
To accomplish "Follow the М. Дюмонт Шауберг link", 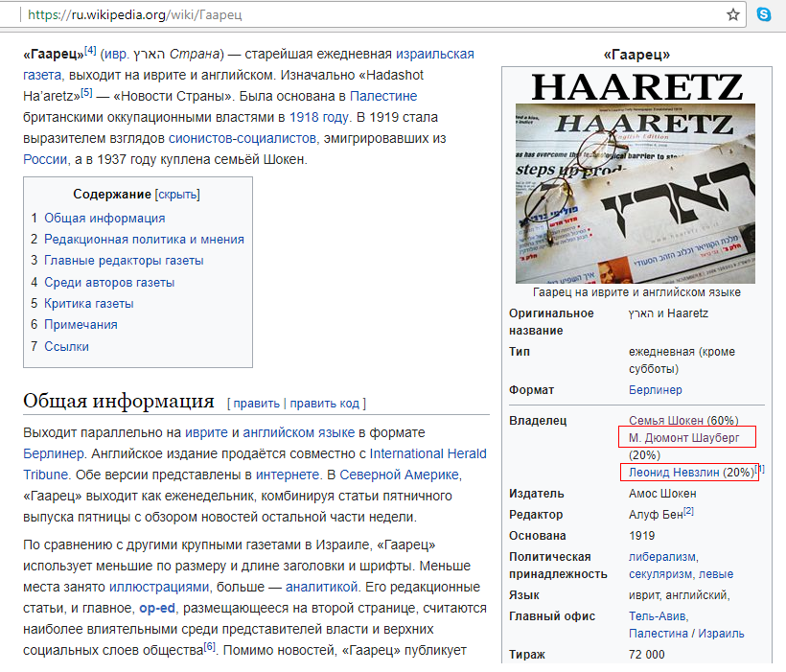I will [x=683, y=438].
